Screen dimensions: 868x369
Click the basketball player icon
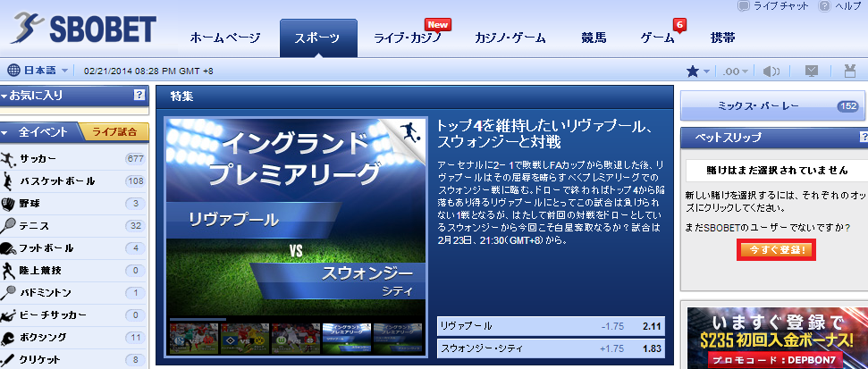point(8,181)
